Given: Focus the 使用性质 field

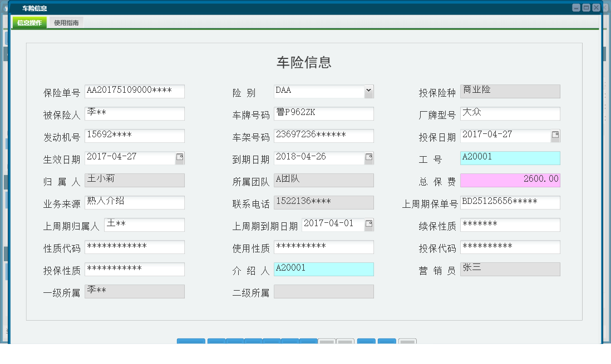Looking at the screenshot, I should pos(324,247).
